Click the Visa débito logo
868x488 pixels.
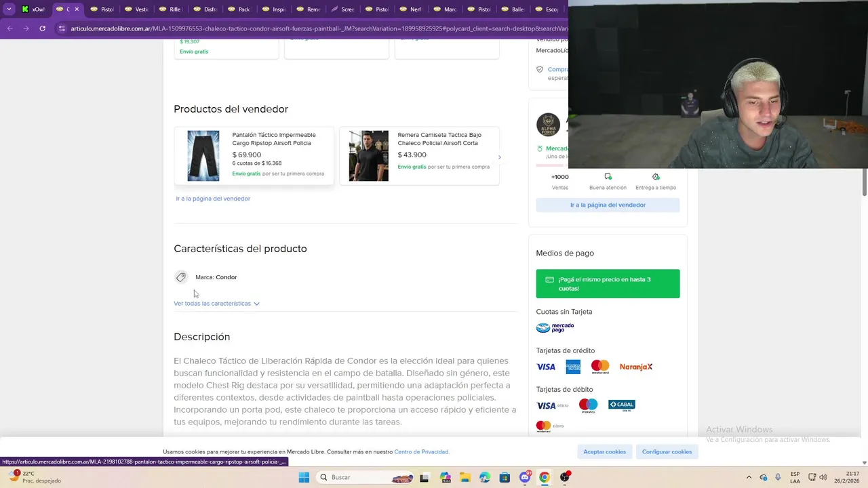coord(553,405)
